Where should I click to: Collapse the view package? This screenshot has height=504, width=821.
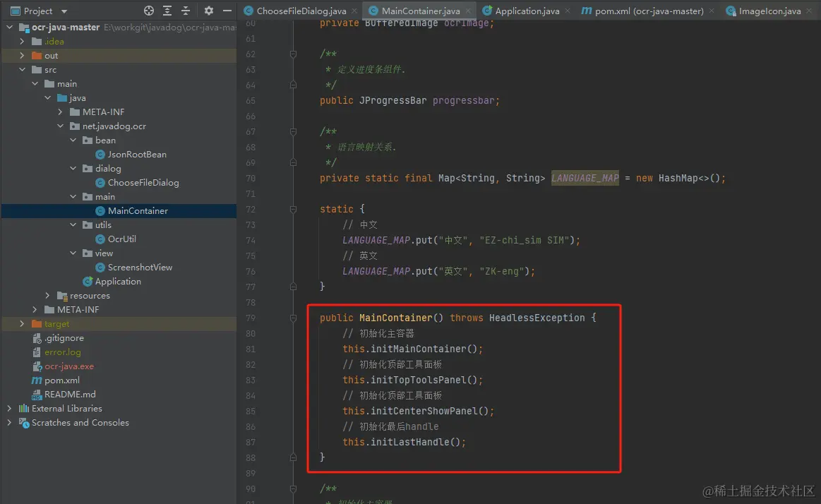[x=73, y=253]
